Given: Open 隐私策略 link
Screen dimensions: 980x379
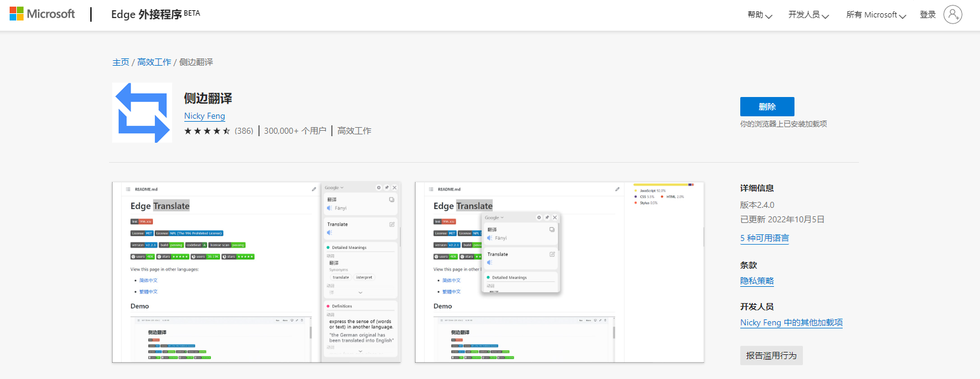Looking at the screenshot, I should tap(757, 281).
